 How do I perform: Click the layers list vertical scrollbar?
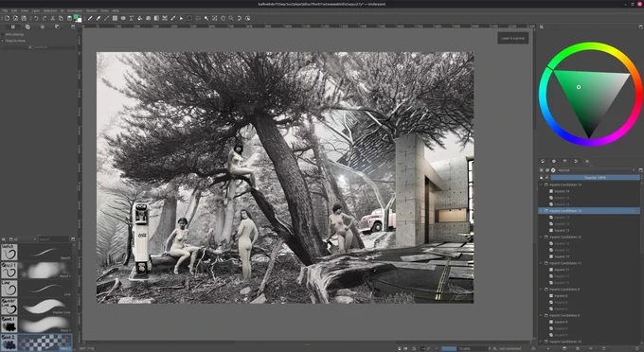642,262
